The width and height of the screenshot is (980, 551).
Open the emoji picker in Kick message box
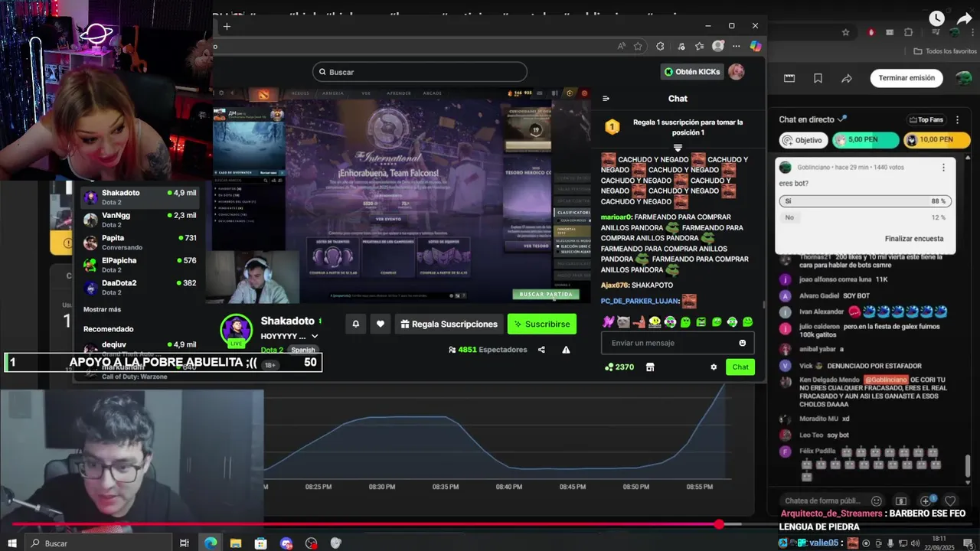[x=742, y=343]
